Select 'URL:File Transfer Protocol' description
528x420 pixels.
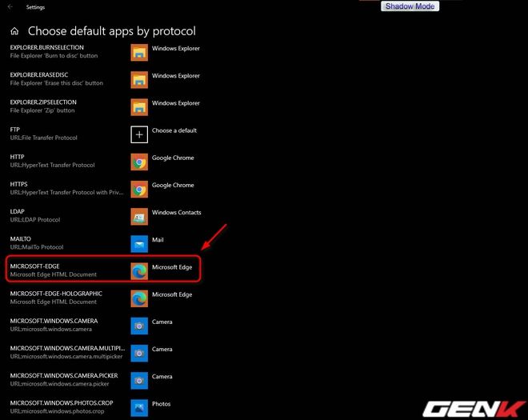click(43, 138)
